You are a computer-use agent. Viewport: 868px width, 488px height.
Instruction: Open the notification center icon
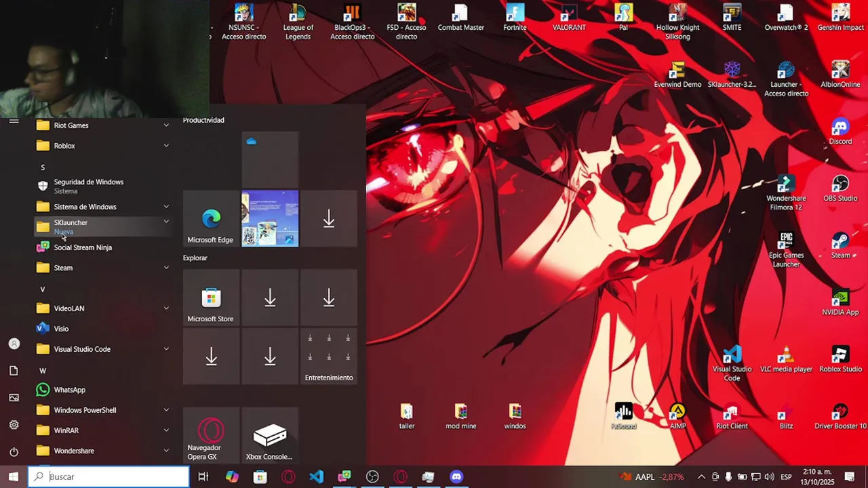(850, 476)
